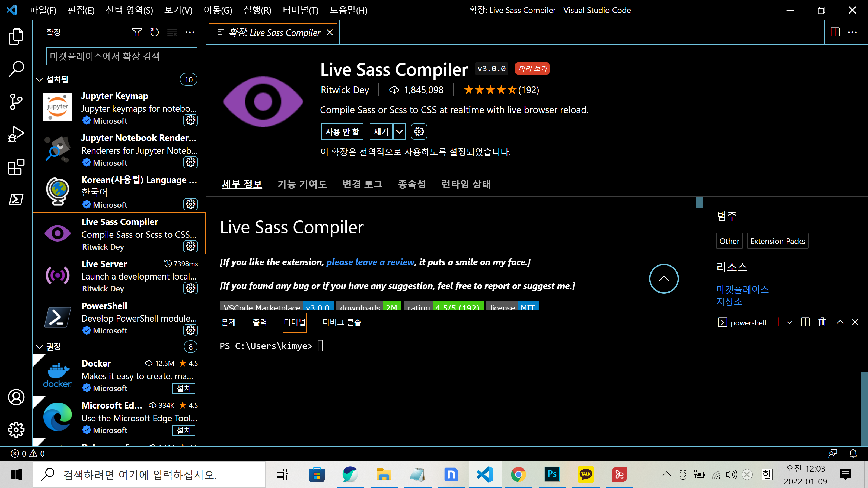Viewport: 868px width, 488px height.
Task: Open the Explorer view in activity bar
Action: 16,36
